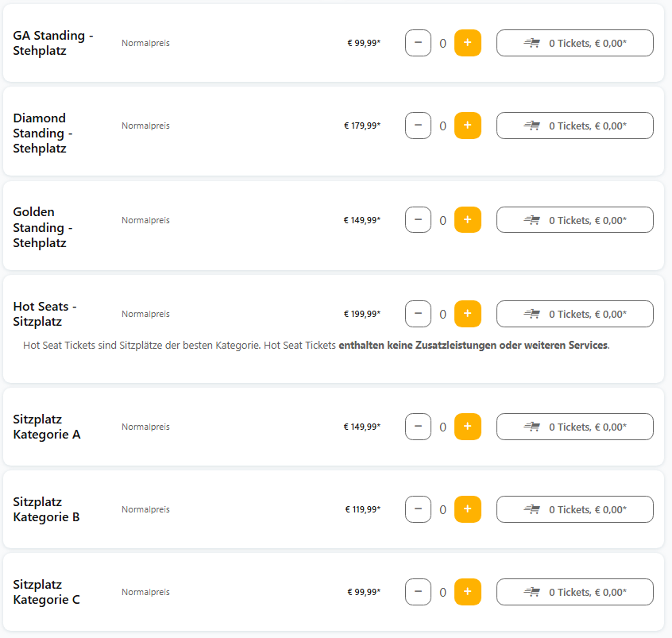
Task: Add one Sitzplatz Kategorie B ticket
Action: (467, 509)
